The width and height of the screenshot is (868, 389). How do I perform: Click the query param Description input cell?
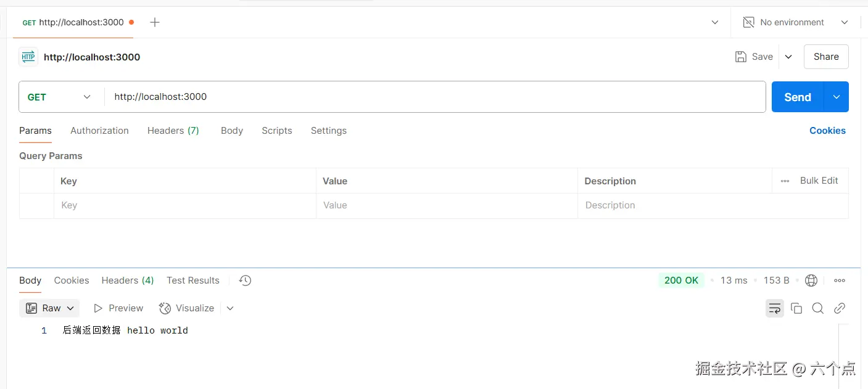[x=713, y=205]
